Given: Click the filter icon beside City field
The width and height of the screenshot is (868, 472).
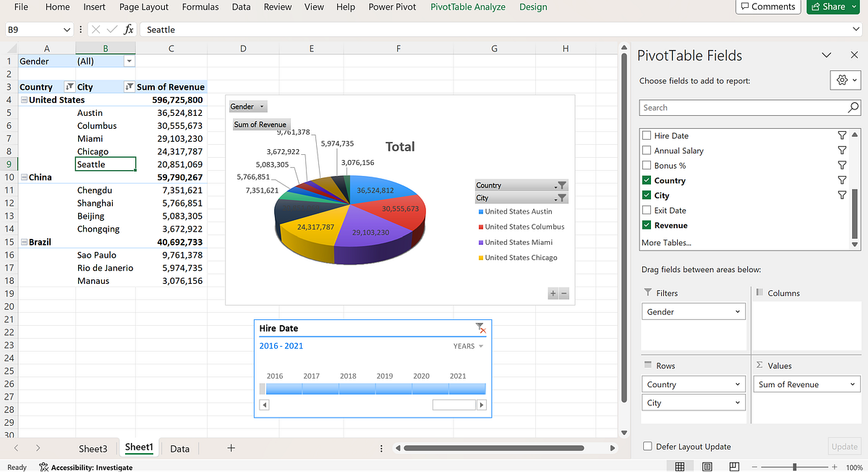Looking at the screenshot, I should coord(841,195).
